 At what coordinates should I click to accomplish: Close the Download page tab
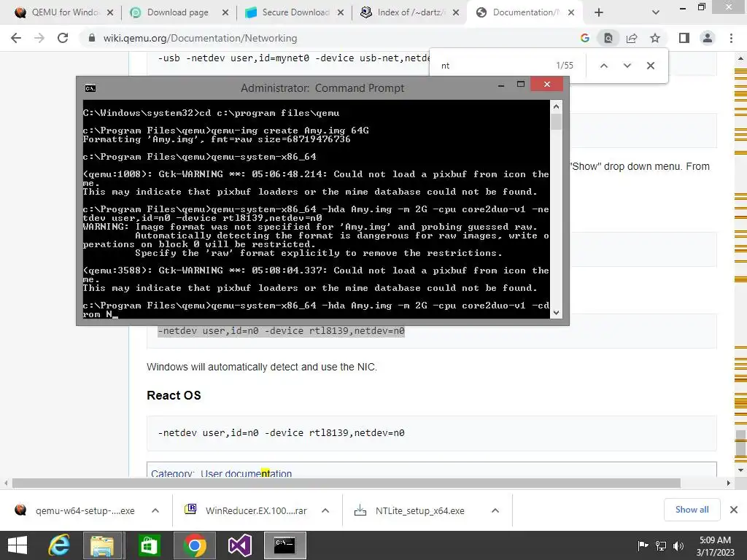pos(225,12)
